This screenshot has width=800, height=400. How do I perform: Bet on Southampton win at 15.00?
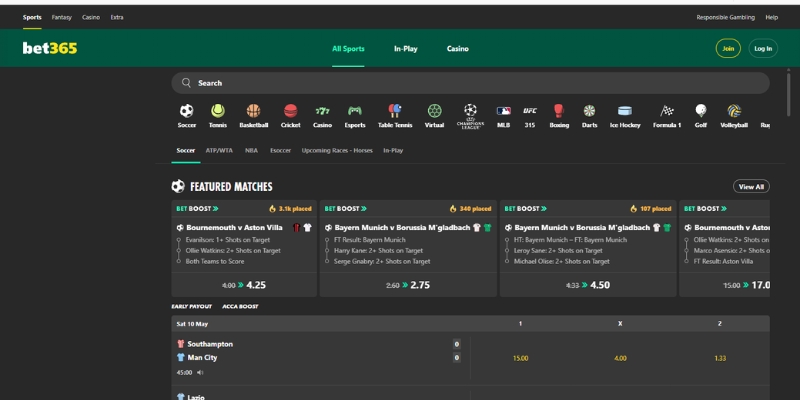tap(520, 358)
